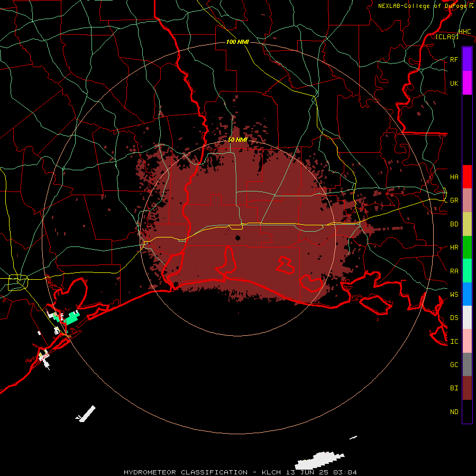Click the '13 JUN 25 03:04' timestamp

coord(322,472)
